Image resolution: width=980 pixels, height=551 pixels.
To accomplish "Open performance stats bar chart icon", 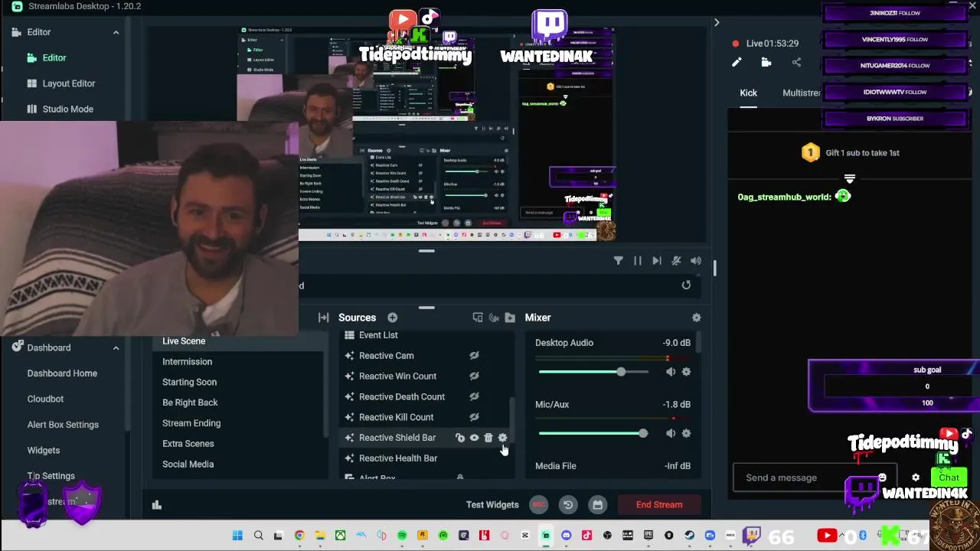I will click(x=157, y=504).
